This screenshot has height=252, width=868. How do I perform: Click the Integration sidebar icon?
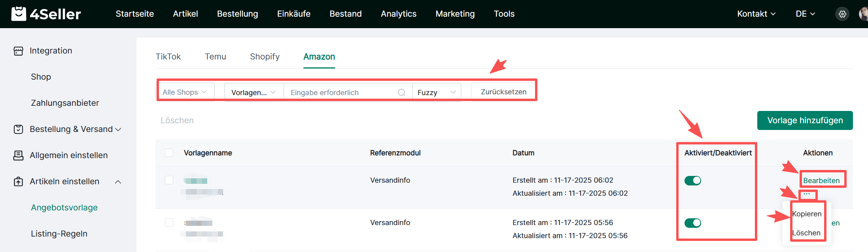[18, 51]
